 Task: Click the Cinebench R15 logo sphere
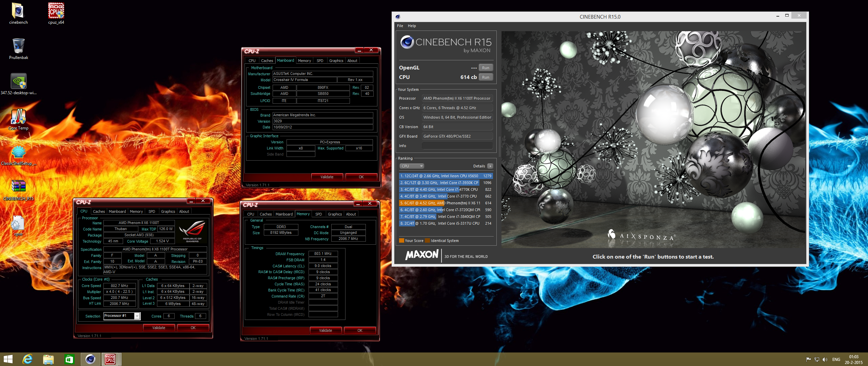pos(407,42)
